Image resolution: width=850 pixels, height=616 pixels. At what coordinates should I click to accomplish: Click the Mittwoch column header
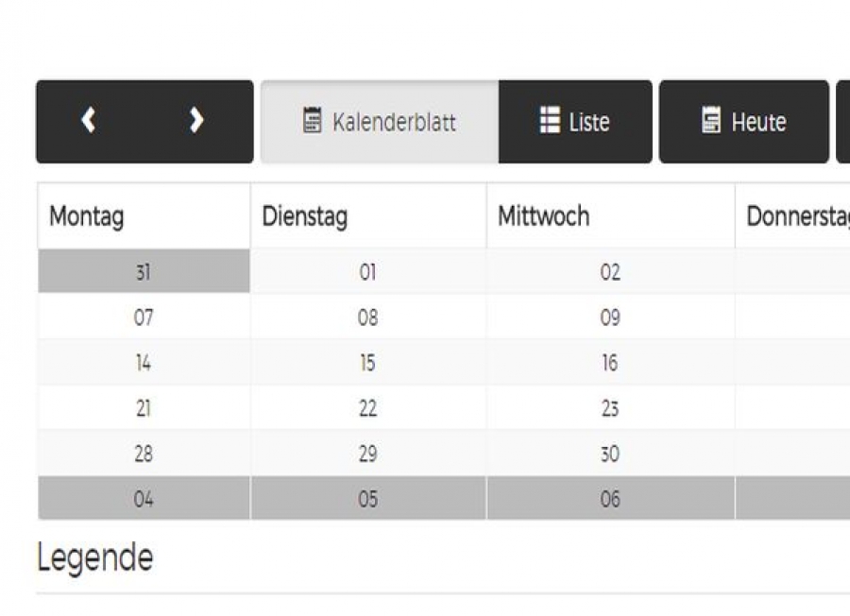[x=543, y=216]
